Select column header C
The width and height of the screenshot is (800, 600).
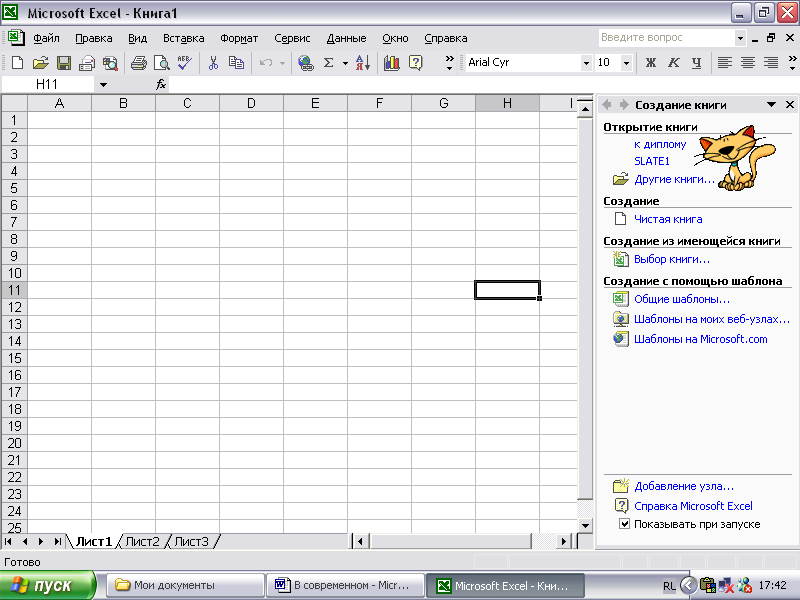pyautogui.click(x=187, y=104)
